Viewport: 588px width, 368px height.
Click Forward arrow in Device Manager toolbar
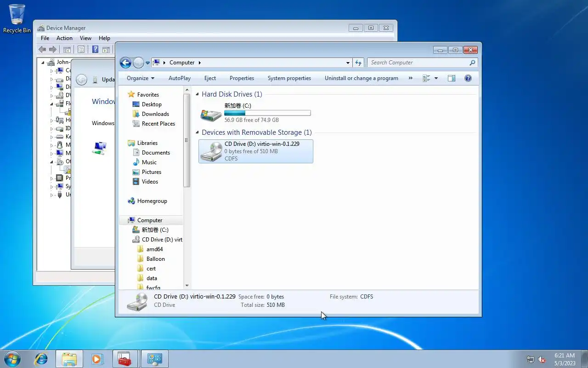tap(53, 50)
